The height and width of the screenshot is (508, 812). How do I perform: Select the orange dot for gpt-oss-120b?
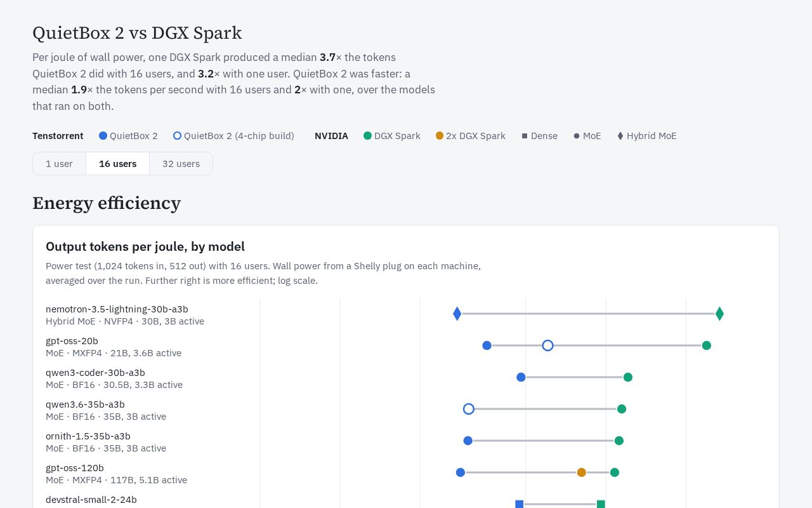(x=582, y=472)
